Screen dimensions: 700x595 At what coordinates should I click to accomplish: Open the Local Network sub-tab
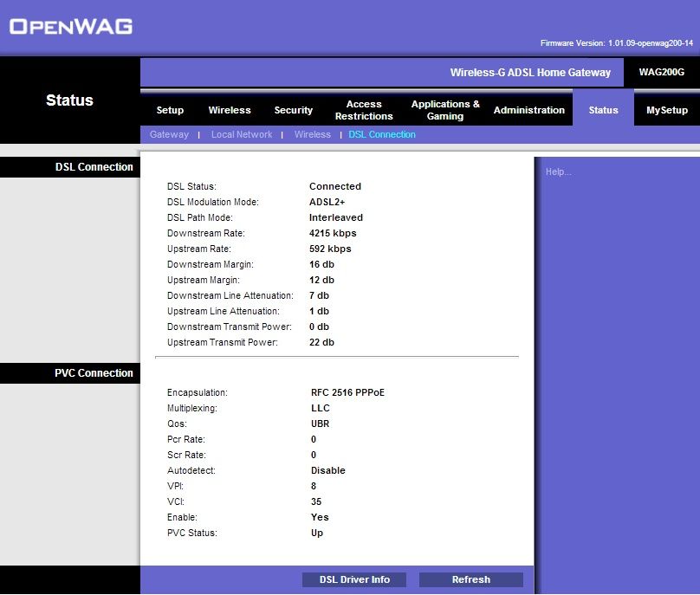[x=242, y=134]
